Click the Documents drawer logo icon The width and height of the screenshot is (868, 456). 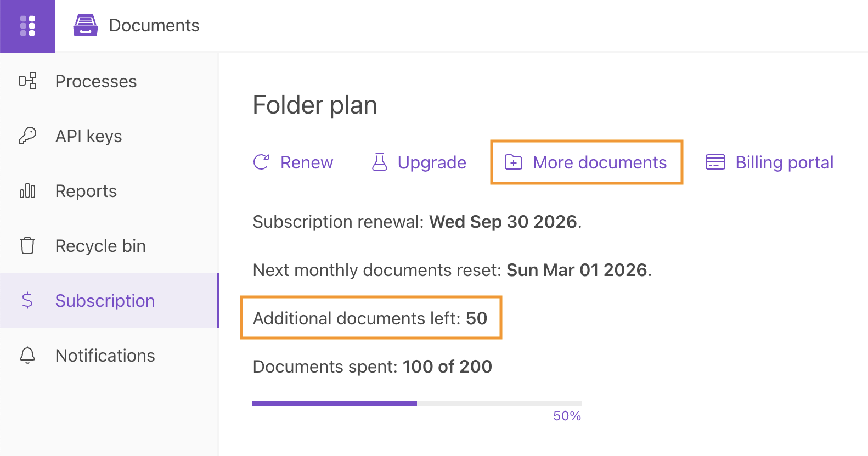(x=86, y=25)
